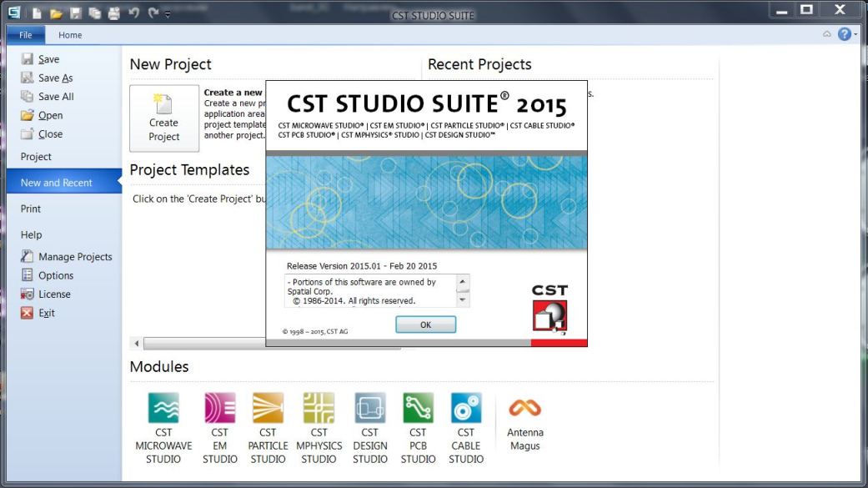Select New and Recent in sidebar
Image resolution: width=868 pixels, height=488 pixels.
[x=63, y=182]
